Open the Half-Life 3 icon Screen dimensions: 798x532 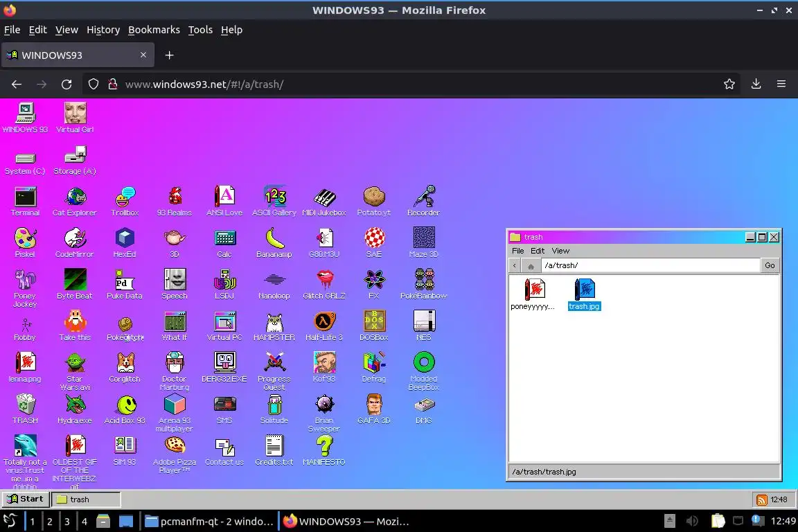324,326
